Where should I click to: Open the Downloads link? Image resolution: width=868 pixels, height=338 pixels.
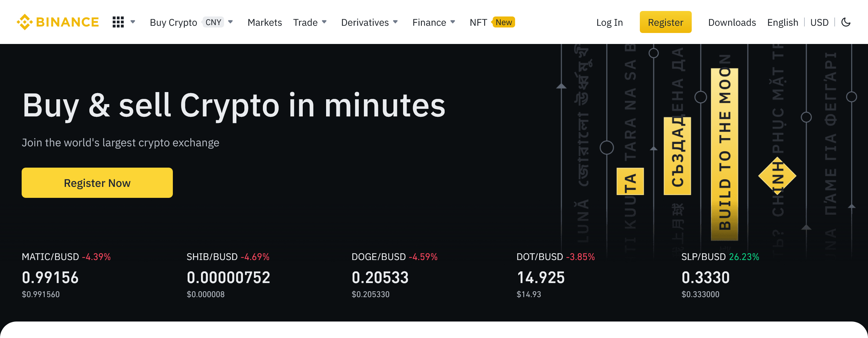732,22
